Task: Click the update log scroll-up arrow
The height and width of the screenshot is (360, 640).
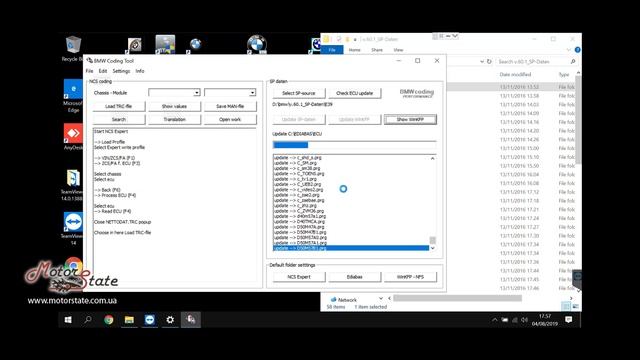Action: point(433,158)
